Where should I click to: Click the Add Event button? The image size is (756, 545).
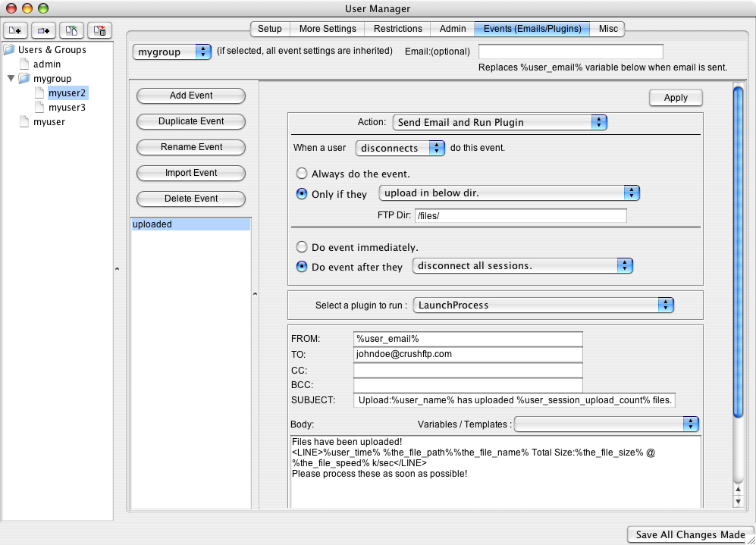191,96
